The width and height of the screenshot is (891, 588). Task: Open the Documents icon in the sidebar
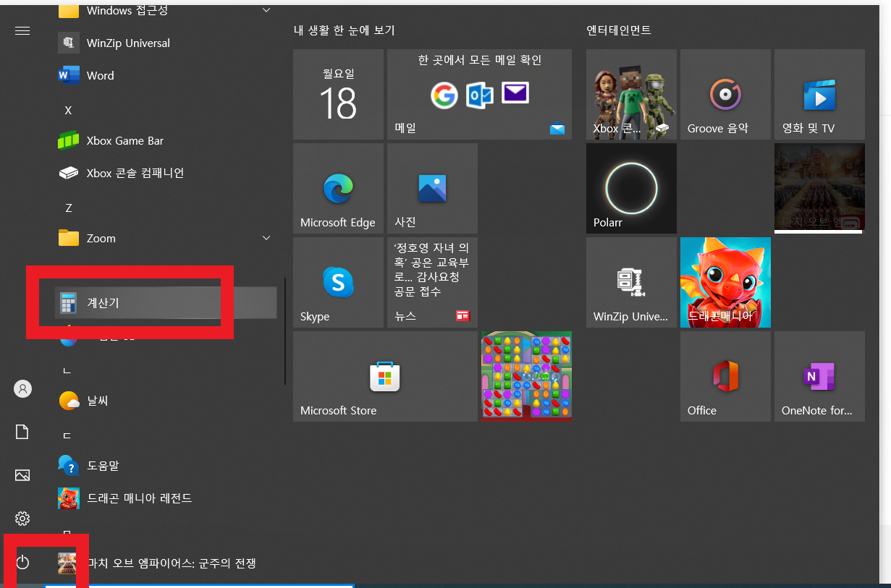point(22,432)
